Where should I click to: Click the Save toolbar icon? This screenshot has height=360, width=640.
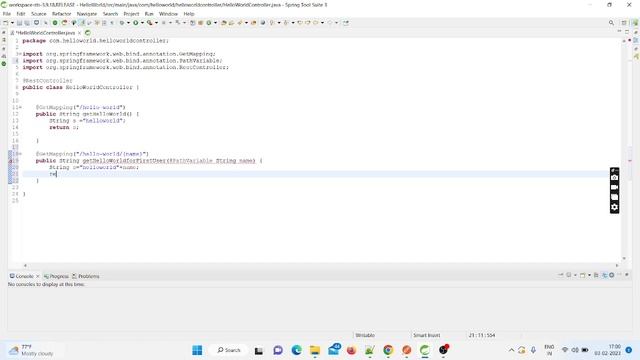click(x=19, y=23)
